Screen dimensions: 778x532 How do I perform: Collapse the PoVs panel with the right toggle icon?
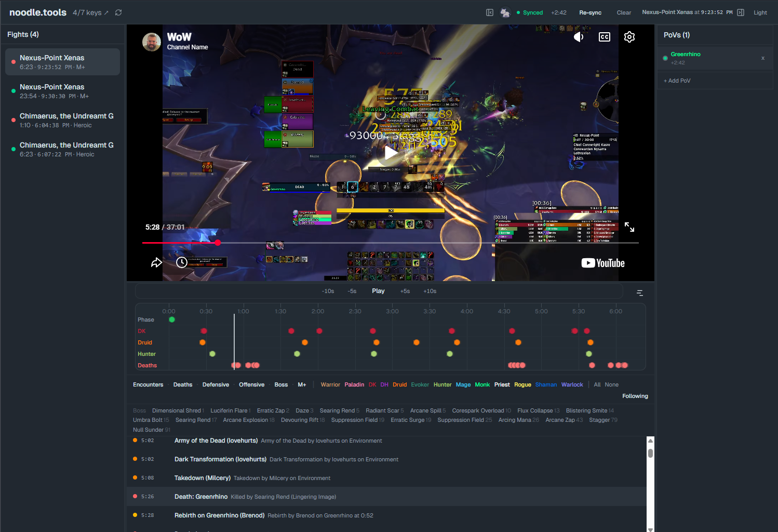click(740, 12)
